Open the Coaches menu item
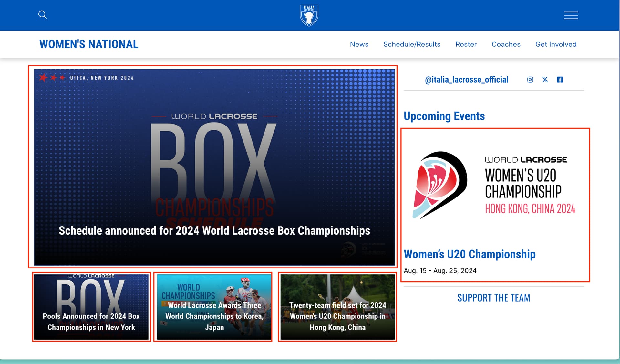The height and width of the screenshot is (364, 620). 506,44
